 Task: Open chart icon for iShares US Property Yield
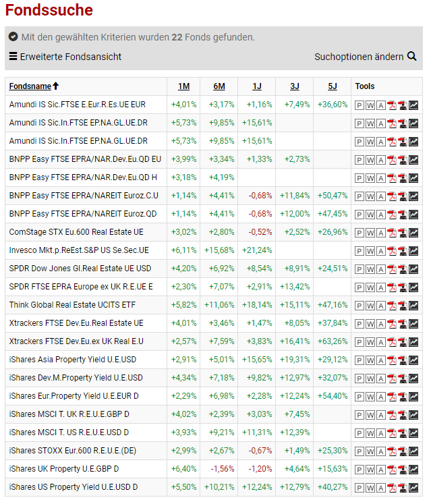pyautogui.click(x=413, y=487)
